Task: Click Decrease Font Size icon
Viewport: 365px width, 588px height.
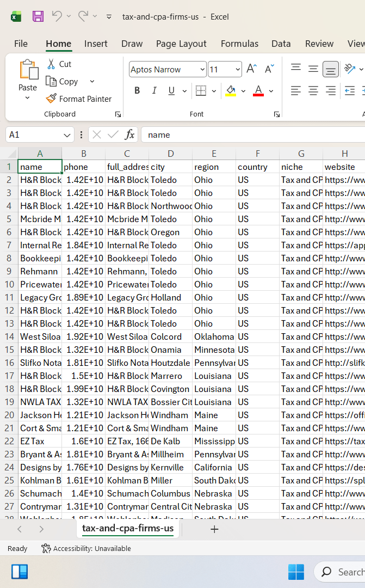Action: coord(269,69)
